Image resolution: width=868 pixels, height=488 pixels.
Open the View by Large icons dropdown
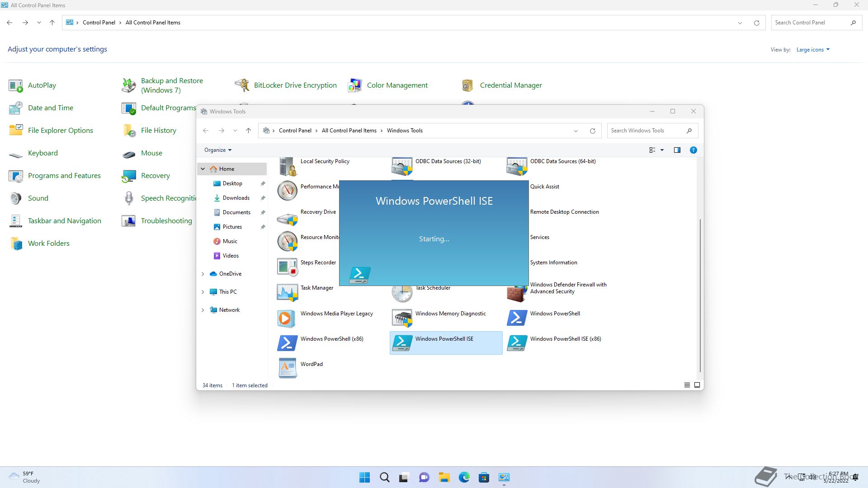pos(813,50)
